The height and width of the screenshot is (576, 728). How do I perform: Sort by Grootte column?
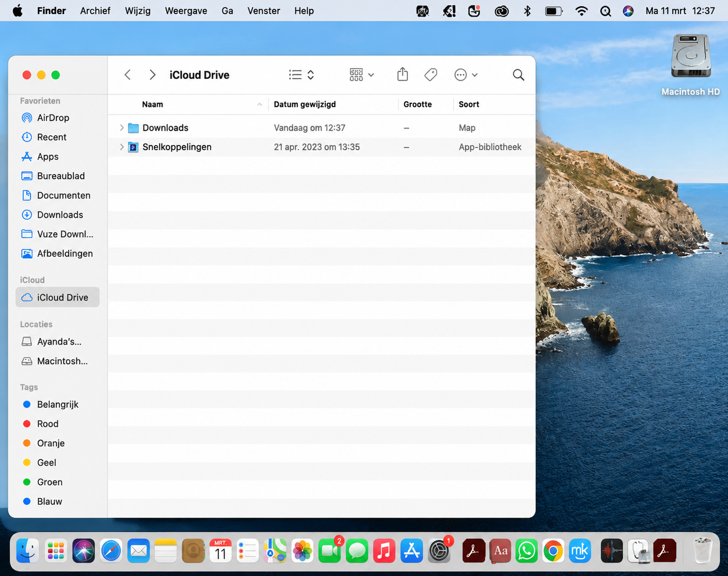pyautogui.click(x=418, y=104)
